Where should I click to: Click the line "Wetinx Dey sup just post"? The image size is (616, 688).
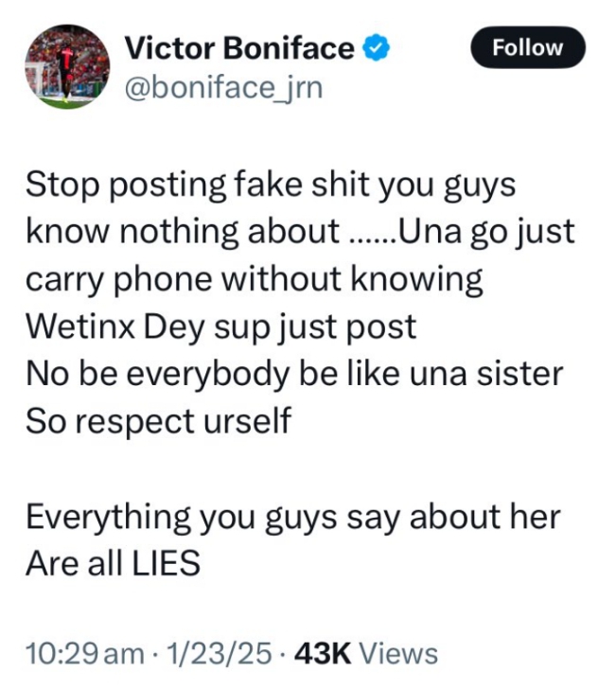(220, 326)
